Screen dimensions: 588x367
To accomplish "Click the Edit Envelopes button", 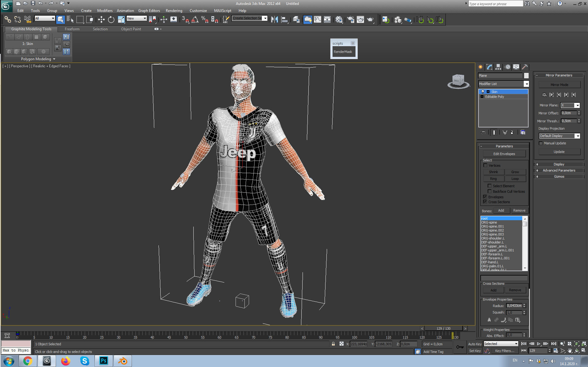I will [x=504, y=154].
